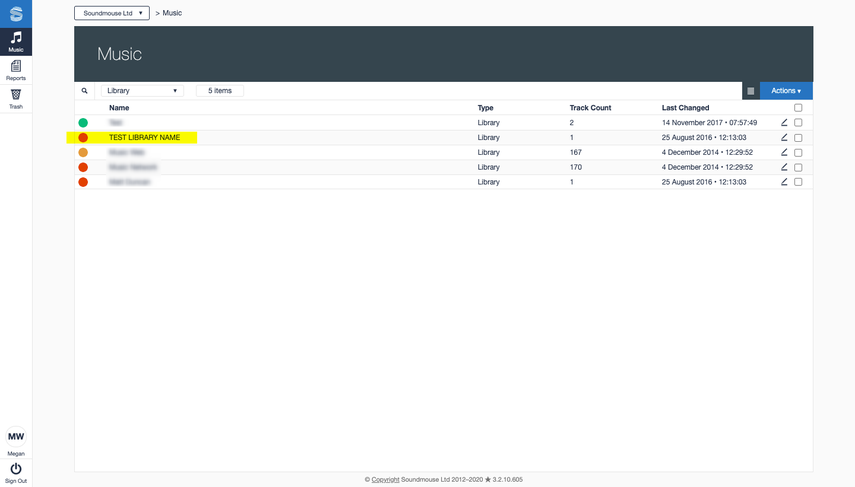Sort by Last Changed column header
Screen dimensions: 855x487
685,107
